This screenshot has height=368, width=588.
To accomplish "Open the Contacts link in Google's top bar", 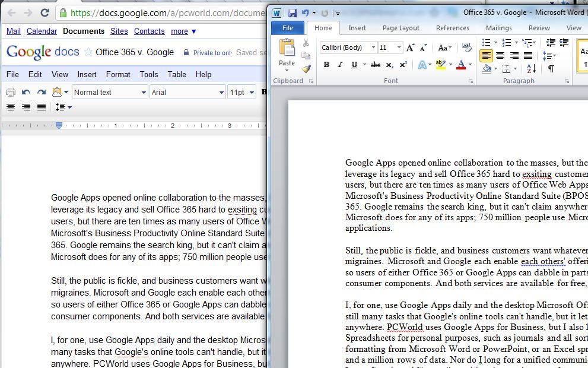I will pos(150,31).
